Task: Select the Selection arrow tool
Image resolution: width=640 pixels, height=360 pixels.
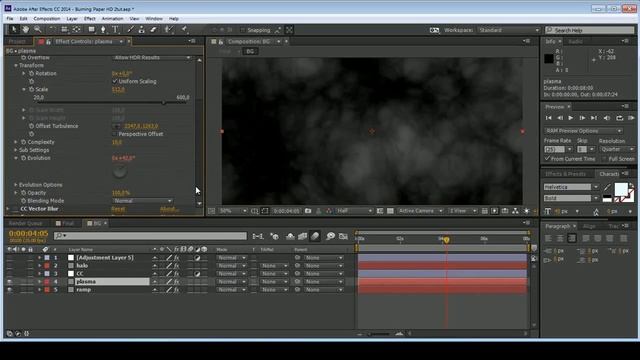Action: click(x=13, y=29)
